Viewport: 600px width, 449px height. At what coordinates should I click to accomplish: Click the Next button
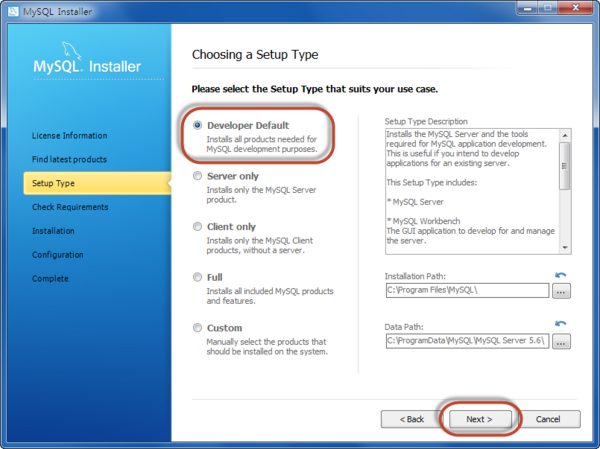click(480, 419)
